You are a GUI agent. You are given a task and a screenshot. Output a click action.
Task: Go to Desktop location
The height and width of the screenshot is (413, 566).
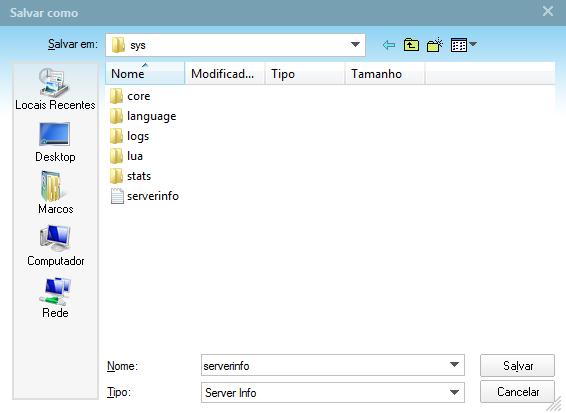click(55, 142)
